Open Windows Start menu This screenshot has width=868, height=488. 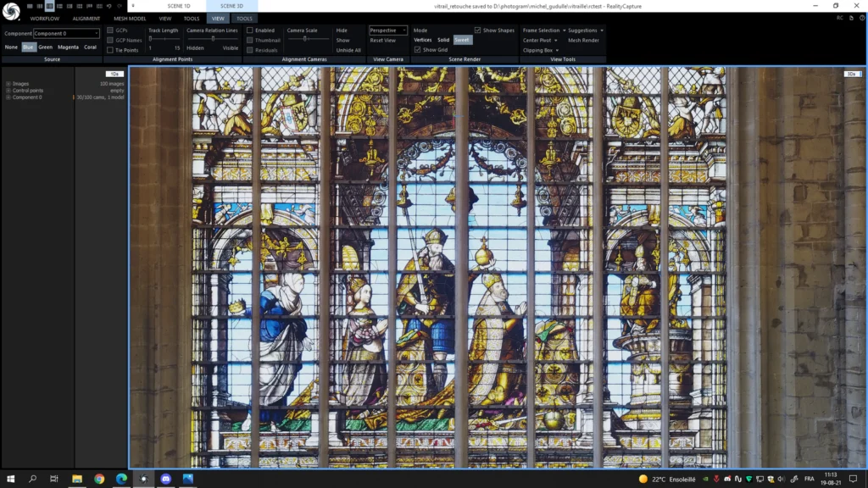(x=10, y=479)
